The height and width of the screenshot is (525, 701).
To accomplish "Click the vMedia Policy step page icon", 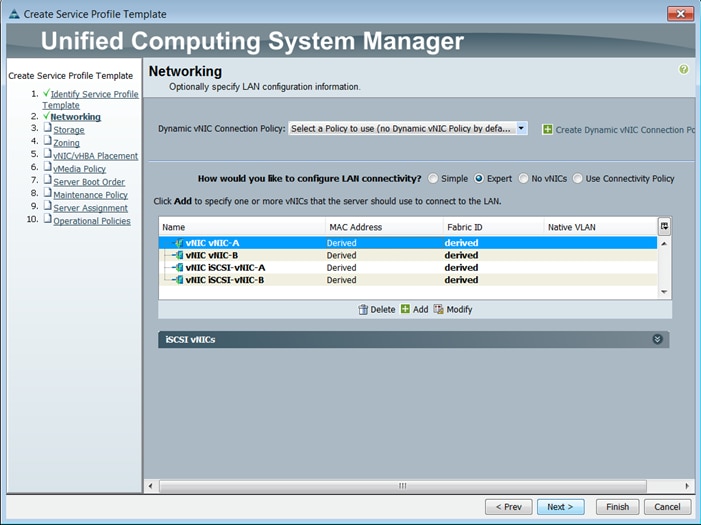I will [x=47, y=167].
